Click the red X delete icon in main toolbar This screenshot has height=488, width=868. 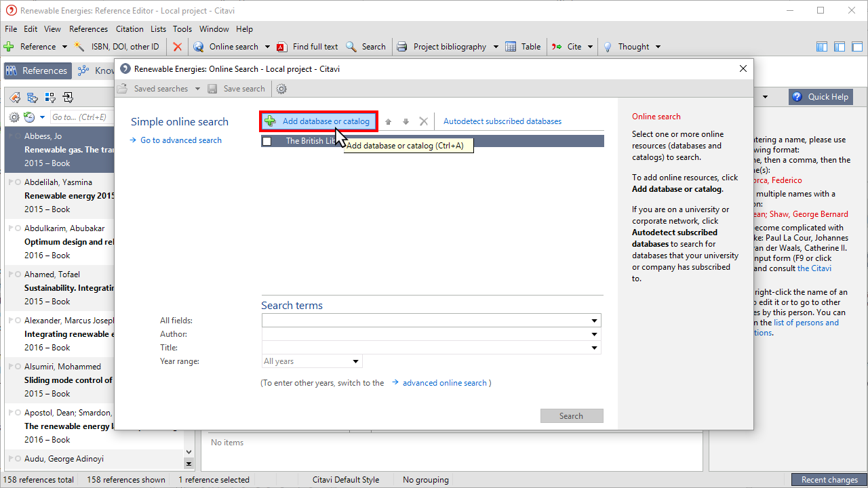pos(178,47)
